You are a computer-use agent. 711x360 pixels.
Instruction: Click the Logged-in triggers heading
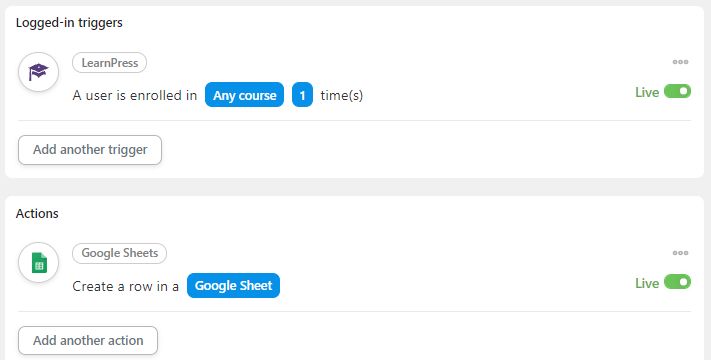point(69,23)
